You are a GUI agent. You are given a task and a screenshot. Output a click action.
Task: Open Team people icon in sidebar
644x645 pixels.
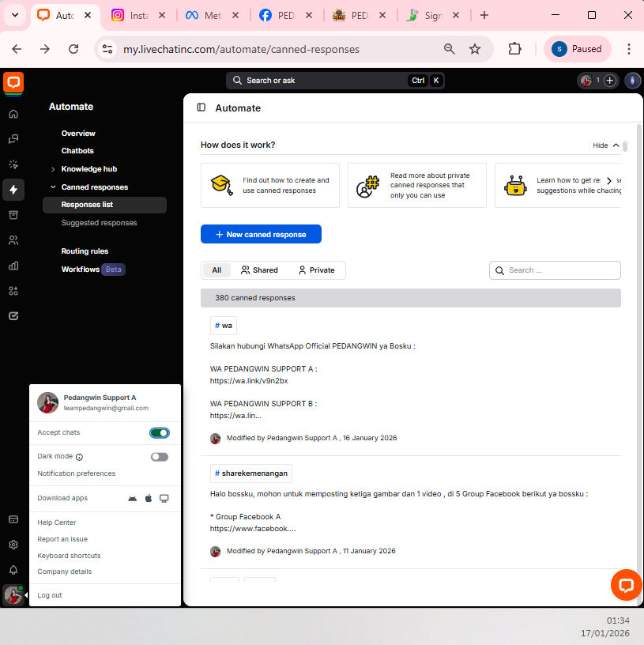(13, 240)
